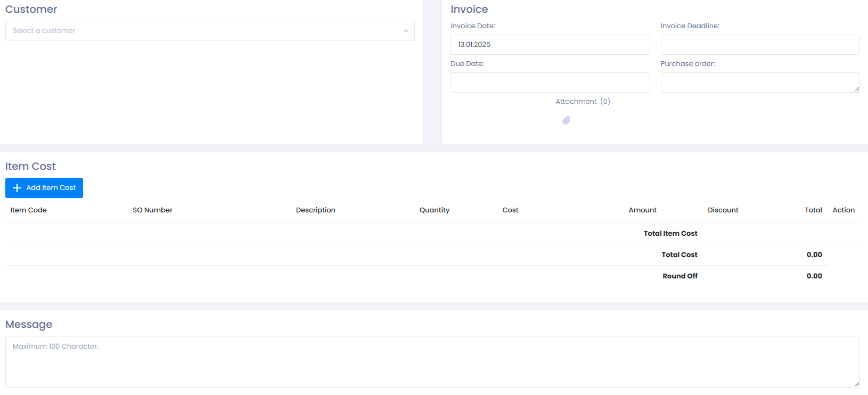Click the Invoice section heading
868x395 pixels.
469,10
